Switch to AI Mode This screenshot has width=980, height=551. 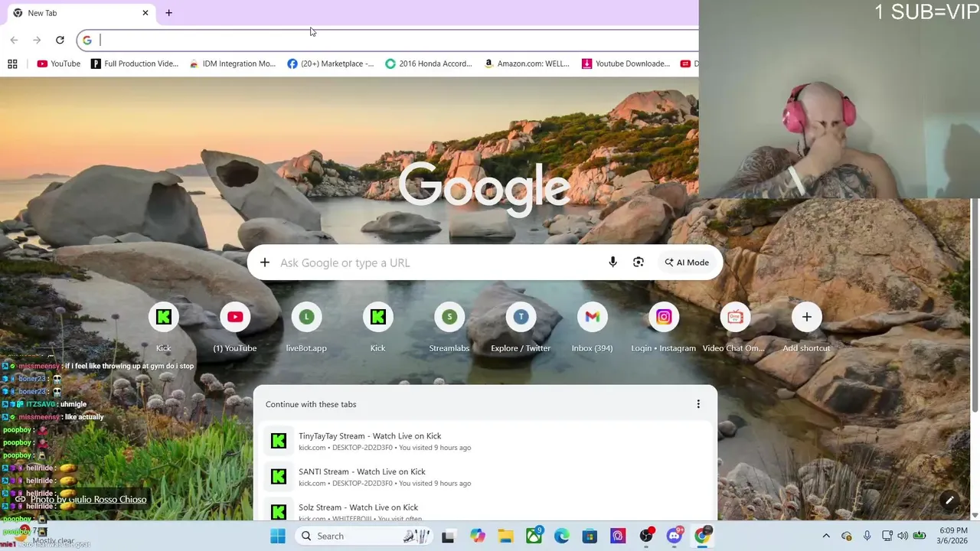coord(687,262)
